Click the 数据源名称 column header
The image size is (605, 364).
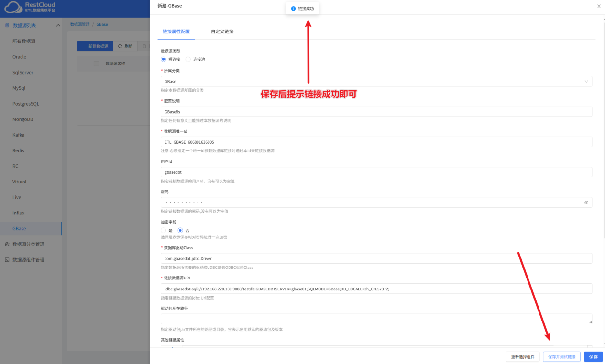click(115, 64)
